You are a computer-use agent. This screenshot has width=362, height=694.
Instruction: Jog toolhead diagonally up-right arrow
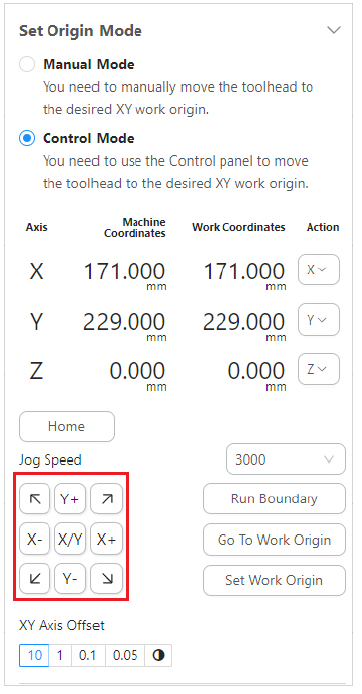click(x=106, y=499)
